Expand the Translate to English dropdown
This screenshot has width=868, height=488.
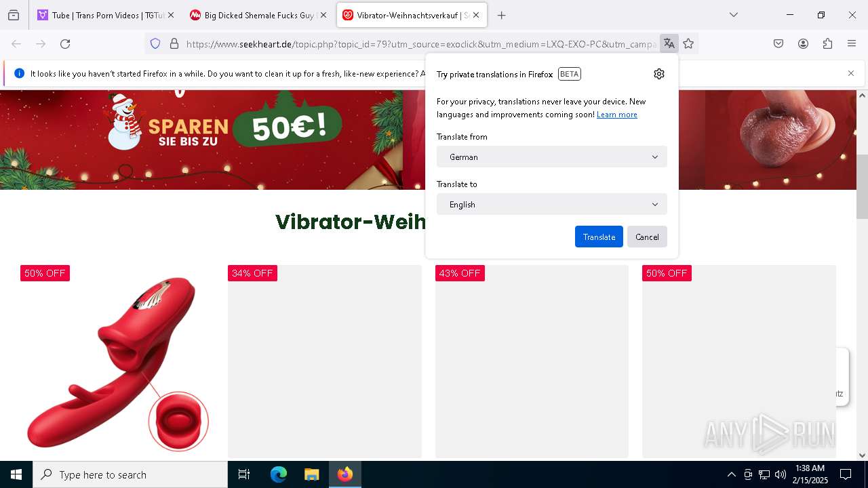[x=552, y=204]
